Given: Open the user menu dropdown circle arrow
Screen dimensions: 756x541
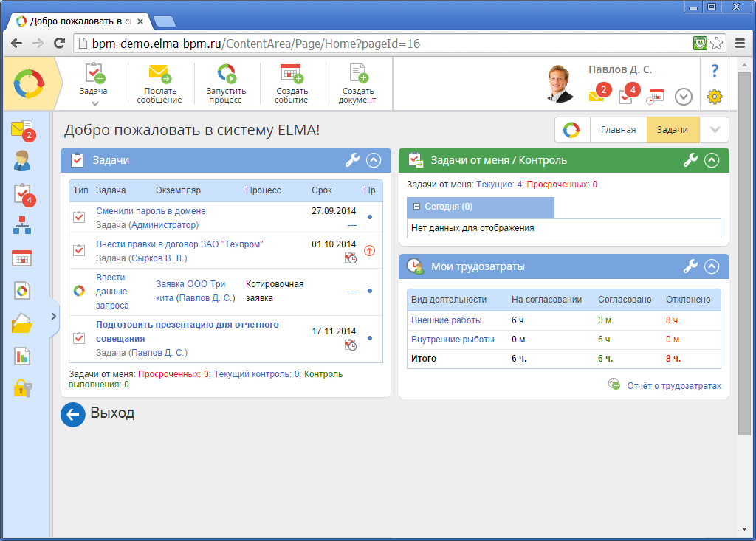Looking at the screenshot, I should click(x=684, y=97).
